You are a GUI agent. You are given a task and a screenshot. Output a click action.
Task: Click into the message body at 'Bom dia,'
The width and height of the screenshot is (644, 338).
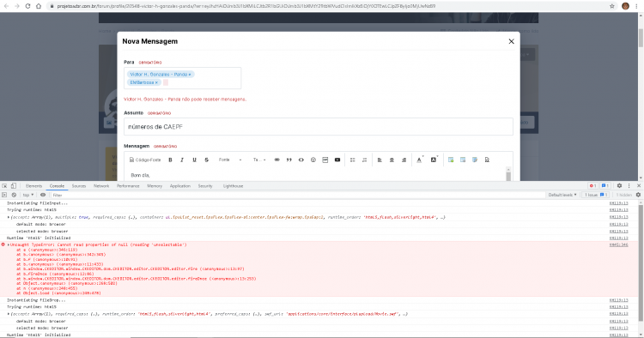coord(140,175)
